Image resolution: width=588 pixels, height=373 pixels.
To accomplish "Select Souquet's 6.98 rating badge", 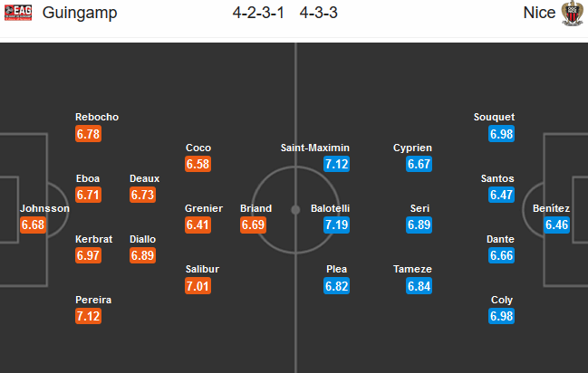I will point(501,133).
